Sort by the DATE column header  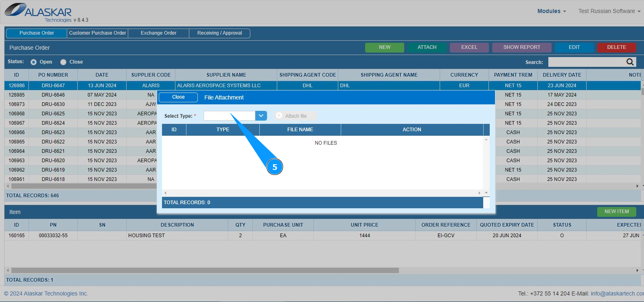[x=102, y=75]
